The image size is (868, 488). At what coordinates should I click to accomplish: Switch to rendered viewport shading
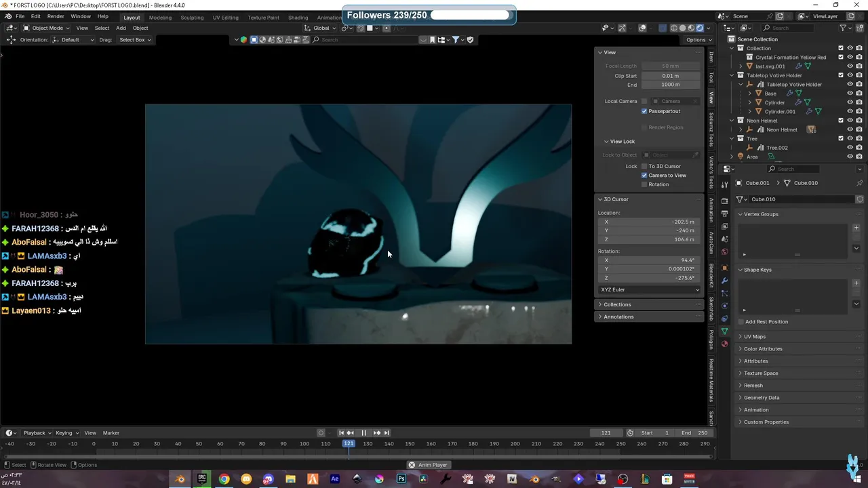pos(700,28)
